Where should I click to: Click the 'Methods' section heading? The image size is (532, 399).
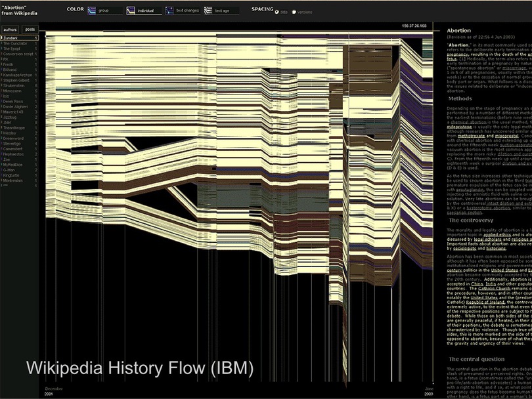tap(460, 98)
